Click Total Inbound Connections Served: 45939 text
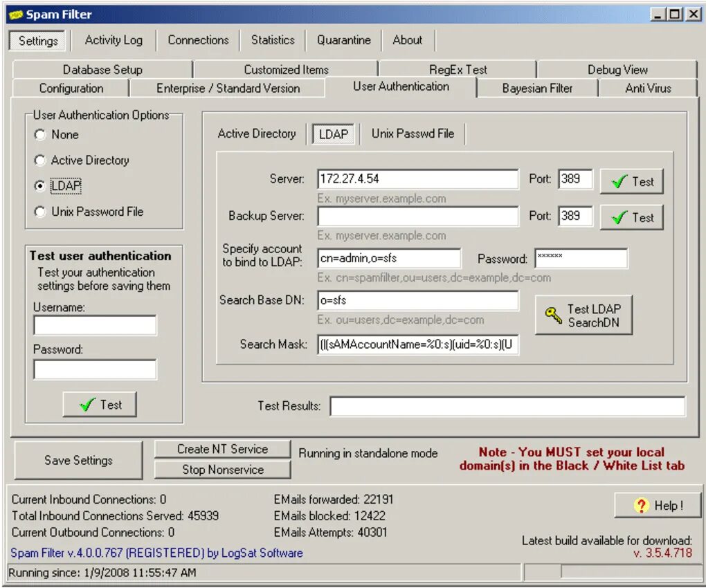Viewport: 706px width, 588px height. 116,516
